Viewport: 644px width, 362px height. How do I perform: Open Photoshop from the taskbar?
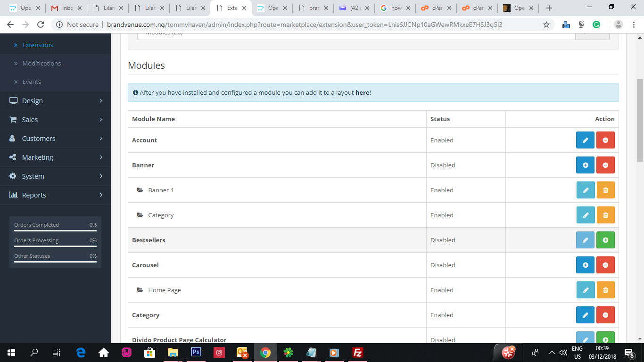[196, 352]
